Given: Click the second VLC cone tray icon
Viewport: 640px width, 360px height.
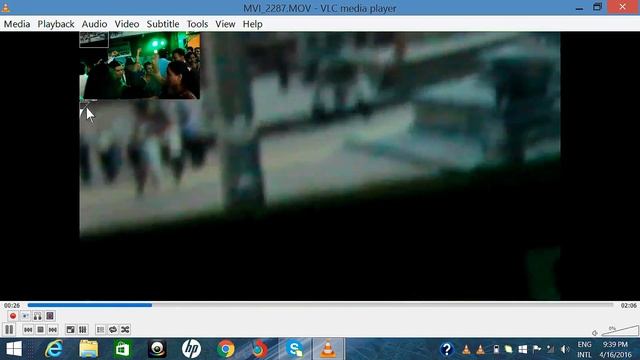Looking at the screenshot, I should [480, 349].
